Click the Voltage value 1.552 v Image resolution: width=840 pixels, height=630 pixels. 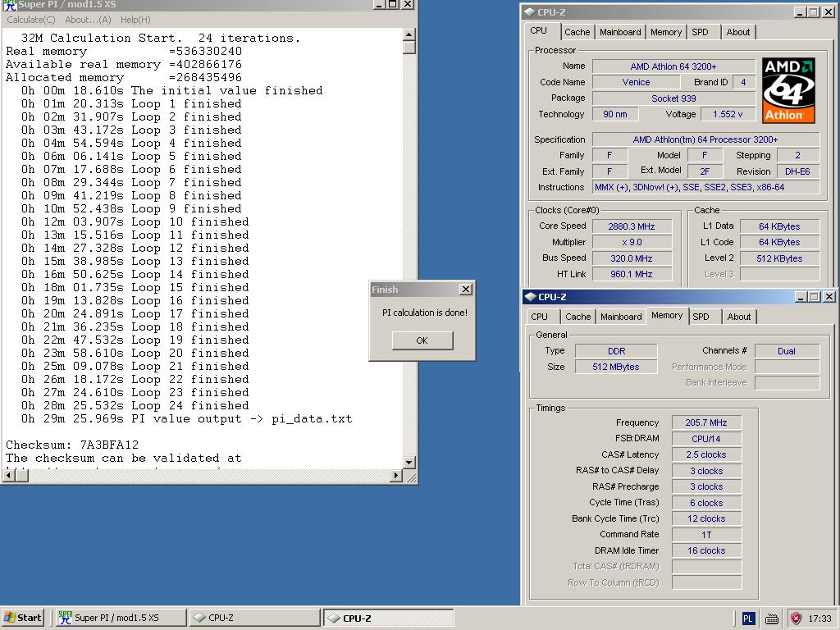click(x=728, y=114)
